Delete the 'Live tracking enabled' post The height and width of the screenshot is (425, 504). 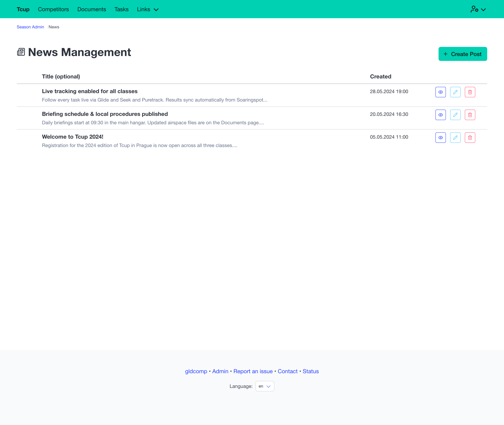click(470, 92)
